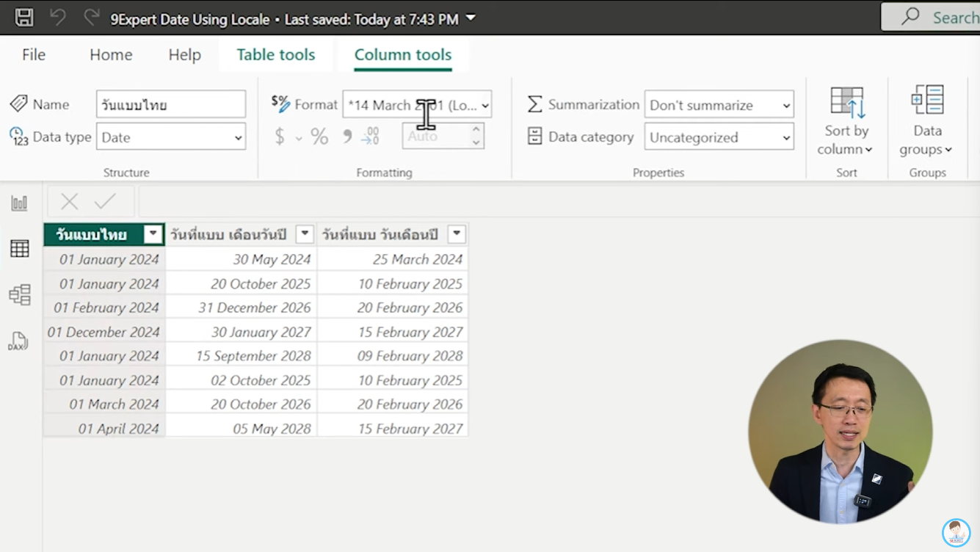Click the thousands separator comma icon
The width and height of the screenshot is (980, 552).
[x=346, y=137]
